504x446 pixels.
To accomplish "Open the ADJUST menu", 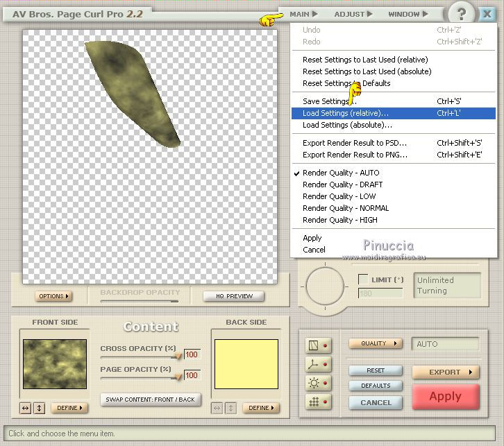I will tap(353, 14).
